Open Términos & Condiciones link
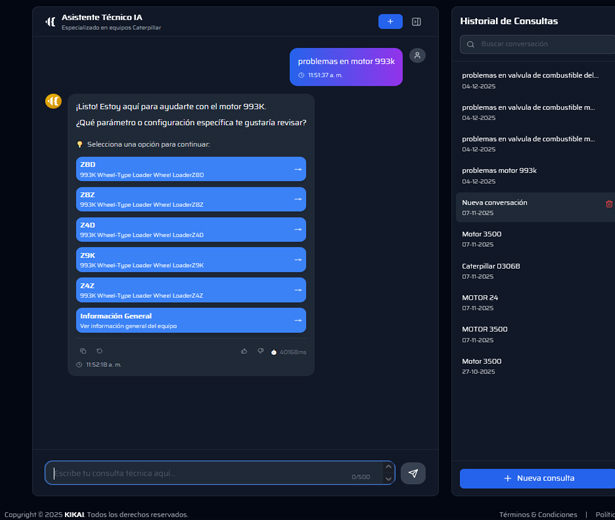Screen dimensions: 615x520 [538, 514]
